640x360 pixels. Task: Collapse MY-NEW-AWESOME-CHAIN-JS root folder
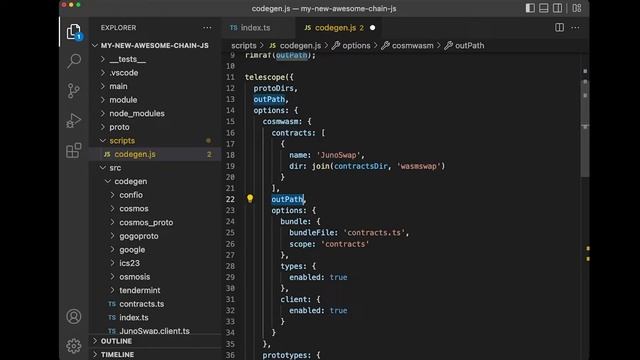(x=155, y=46)
